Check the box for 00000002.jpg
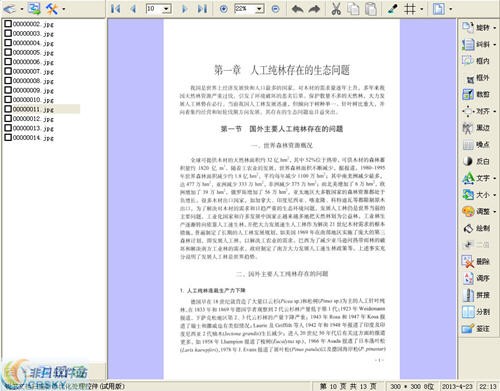 click(8, 24)
